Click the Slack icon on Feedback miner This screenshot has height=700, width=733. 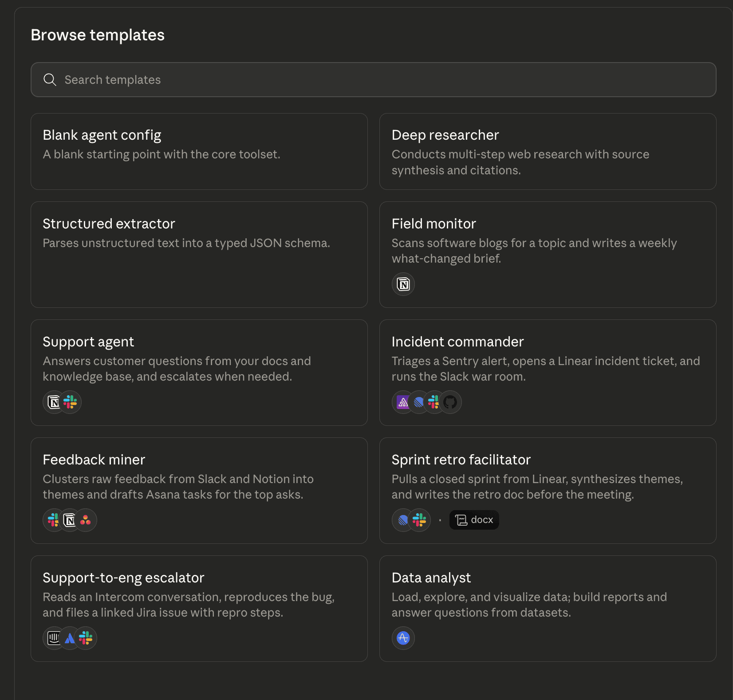point(54,520)
